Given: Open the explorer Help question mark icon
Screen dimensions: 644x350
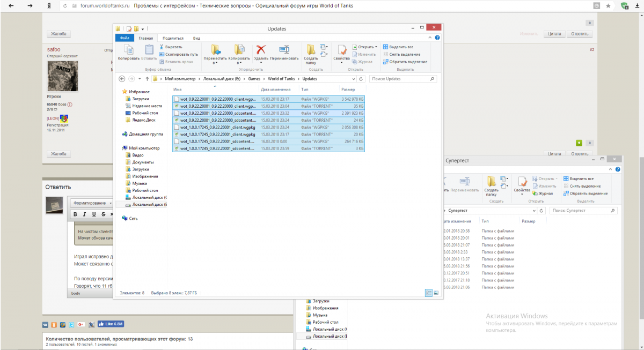Looking at the screenshot, I should 438,38.
